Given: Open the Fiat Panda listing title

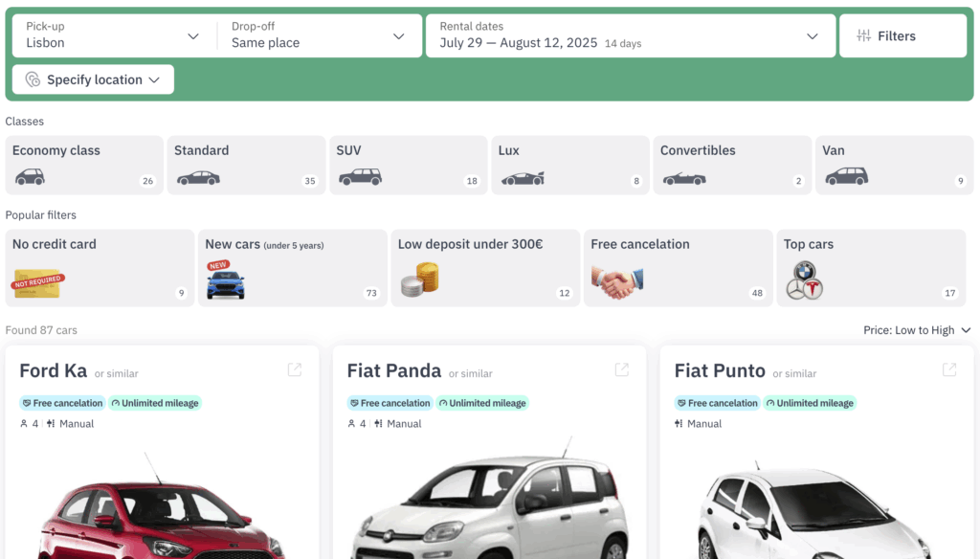Looking at the screenshot, I should click(x=393, y=370).
